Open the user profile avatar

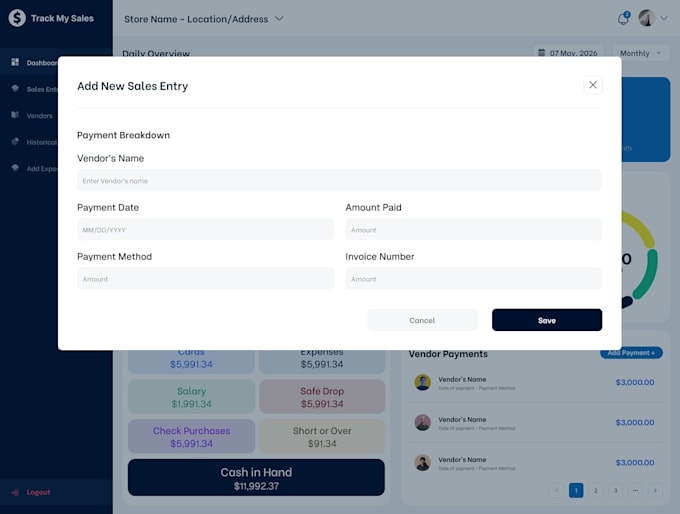[x=647, y=18]
